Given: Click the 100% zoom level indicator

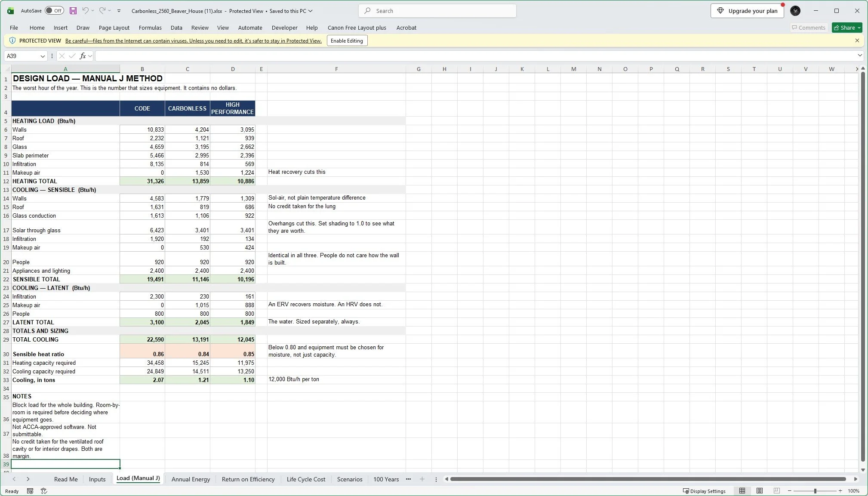Looking at the screenshot, I should [x=854, y=491].
